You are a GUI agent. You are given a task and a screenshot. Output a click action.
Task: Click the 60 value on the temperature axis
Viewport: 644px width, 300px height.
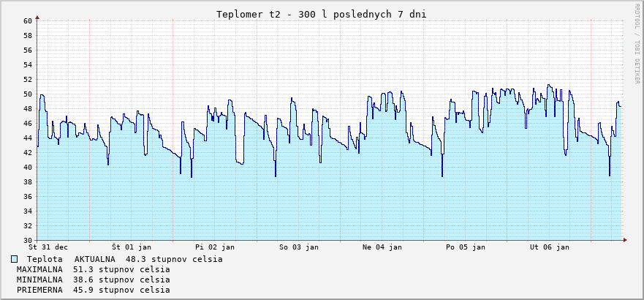[28, 21]
